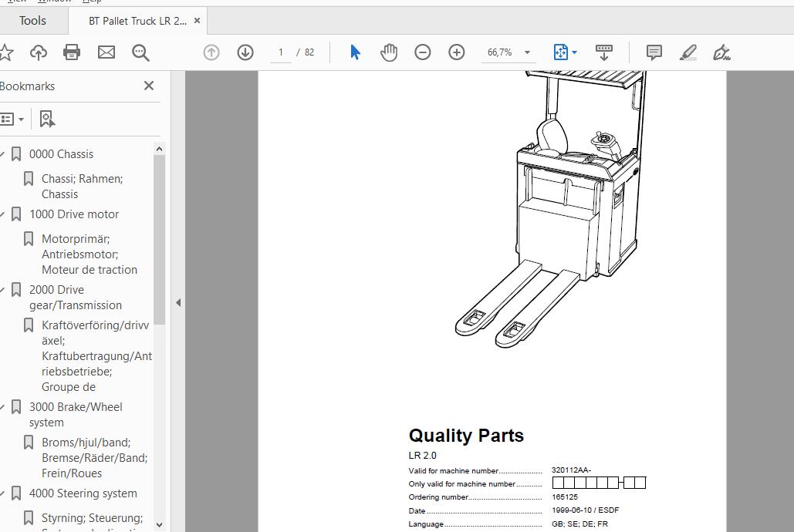Open the Kraftöverföring/drivaxel bookmark
This screenshot has height=532, width=794.
96,356
